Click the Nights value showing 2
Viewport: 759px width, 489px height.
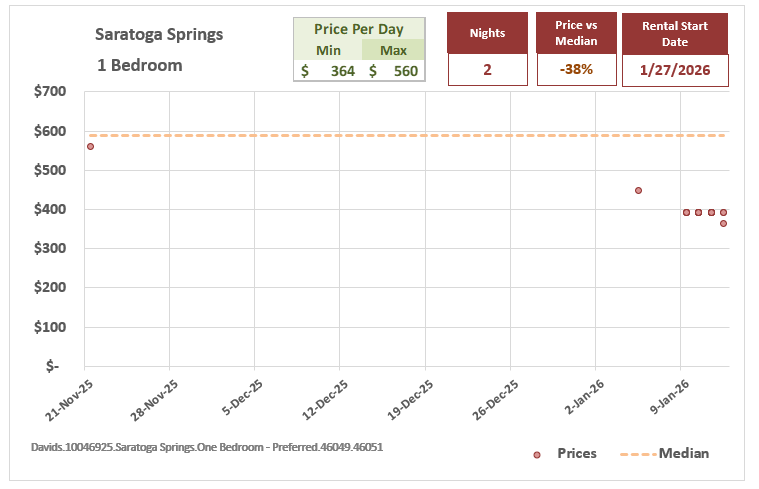pyautogui.click(x=487, y=71)
